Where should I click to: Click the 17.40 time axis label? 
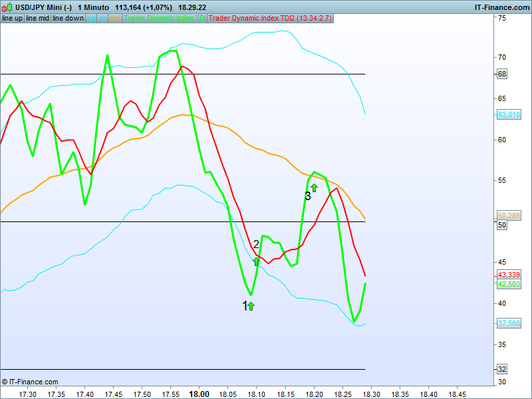pos(85,394)
